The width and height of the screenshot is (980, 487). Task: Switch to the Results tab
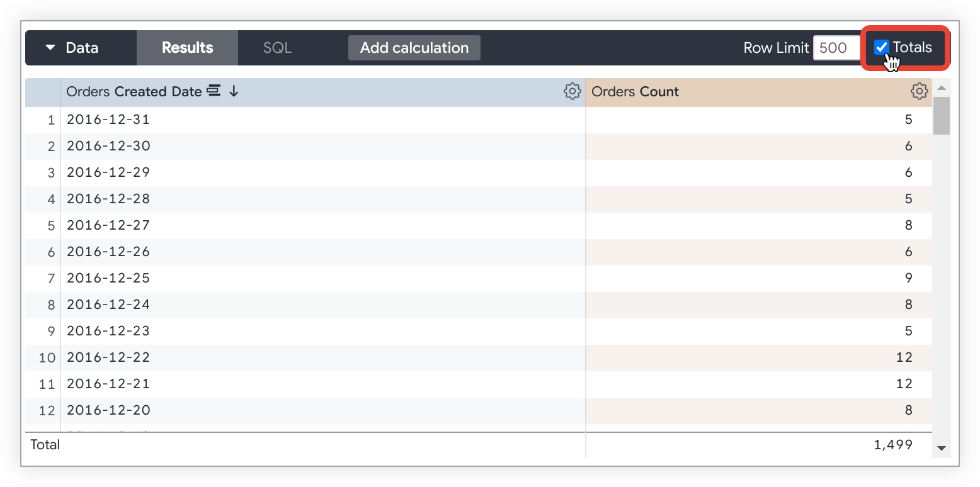[187, 48]
